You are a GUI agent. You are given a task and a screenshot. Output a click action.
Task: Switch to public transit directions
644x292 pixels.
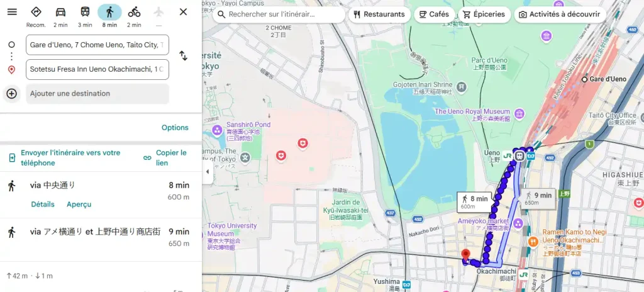tap(85, 16)
